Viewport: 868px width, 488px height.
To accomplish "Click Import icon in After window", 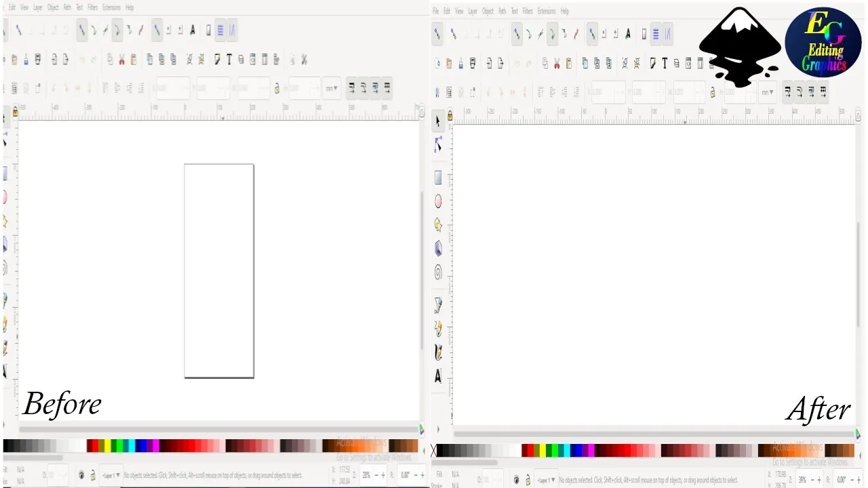I will point(489,64).
